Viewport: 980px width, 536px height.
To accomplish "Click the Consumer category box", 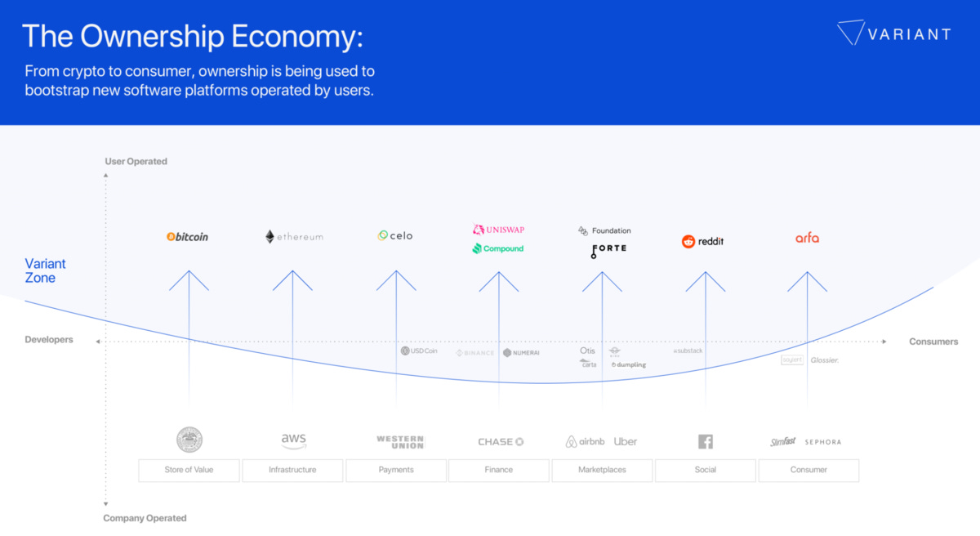I will pos(808,470).
